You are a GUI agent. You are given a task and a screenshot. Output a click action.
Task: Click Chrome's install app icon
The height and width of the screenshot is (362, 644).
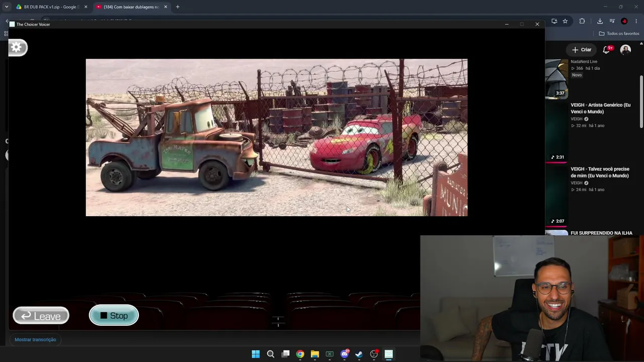tap(554, 21)
